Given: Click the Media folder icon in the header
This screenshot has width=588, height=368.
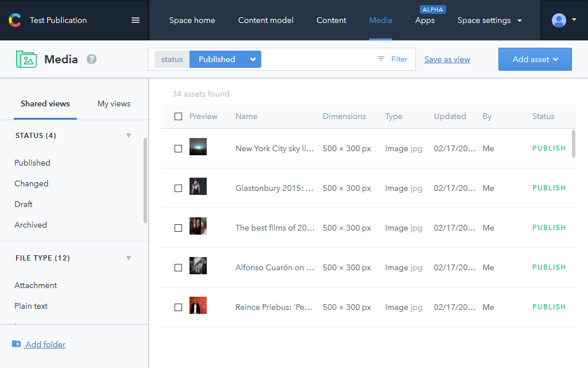Looking at the screenshot, I should pos(26,59).
